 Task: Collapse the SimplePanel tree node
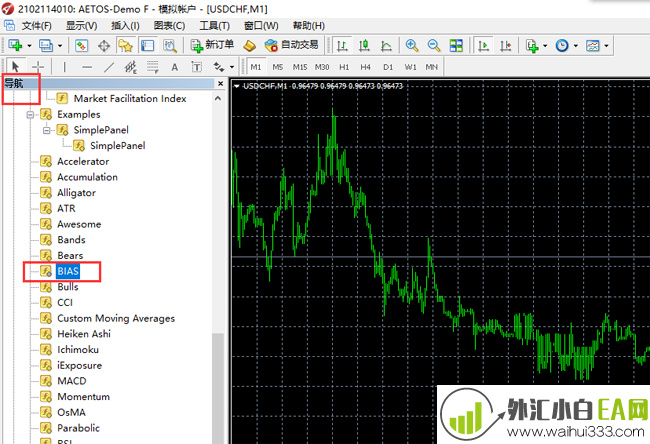pyautogui.click(x=46, y=130)
